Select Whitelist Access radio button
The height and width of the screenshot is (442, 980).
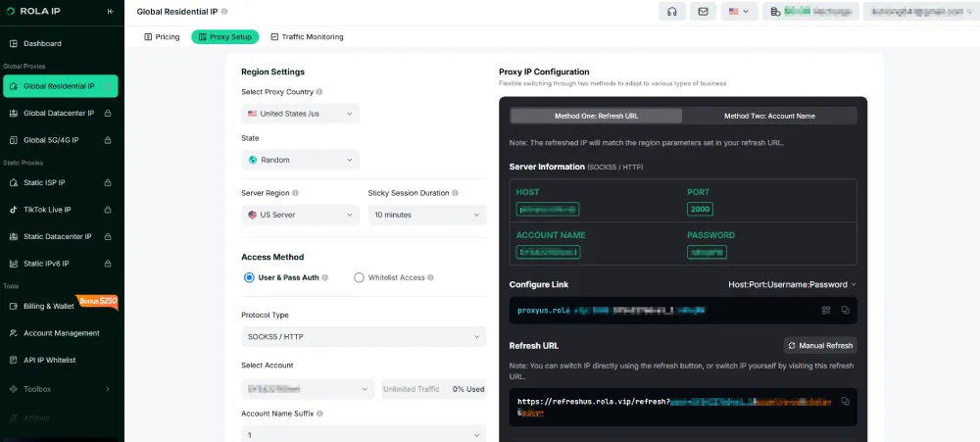click(359, 277)
